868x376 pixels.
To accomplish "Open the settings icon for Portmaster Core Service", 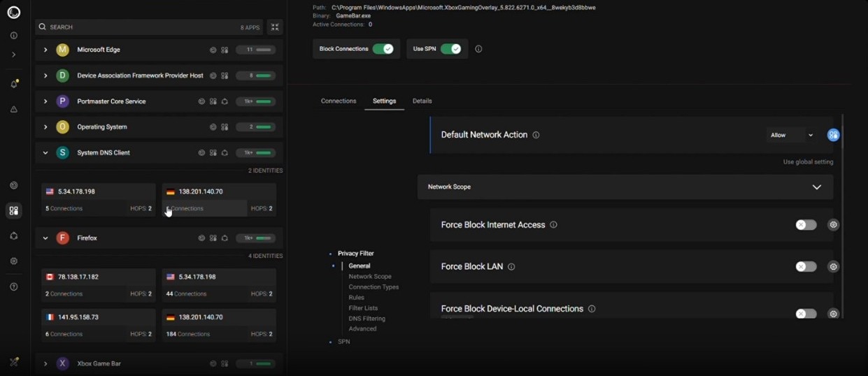I will point(213,101).
